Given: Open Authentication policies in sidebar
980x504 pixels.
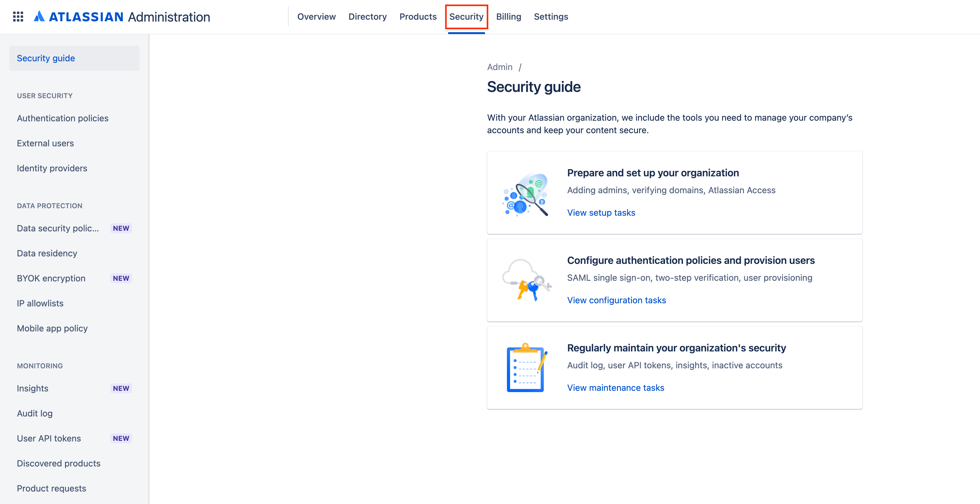Looking at the screenshot, I should coord(63,118).
